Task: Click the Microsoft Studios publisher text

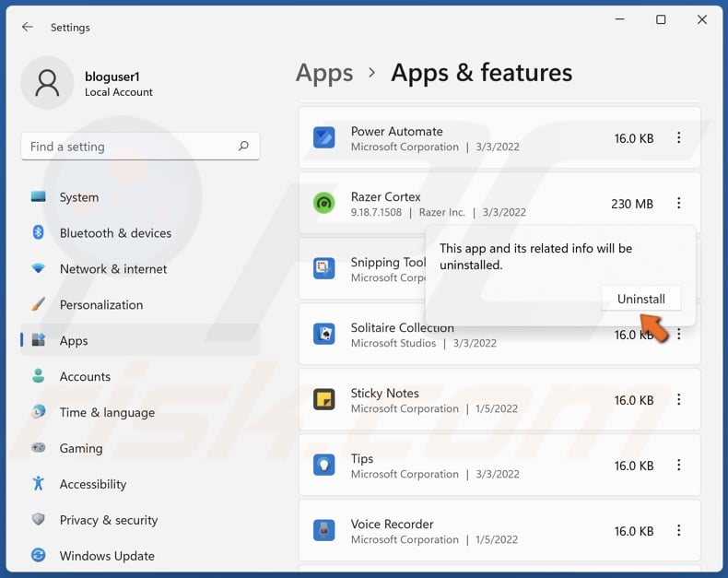Action: click(x=393, y=343)
